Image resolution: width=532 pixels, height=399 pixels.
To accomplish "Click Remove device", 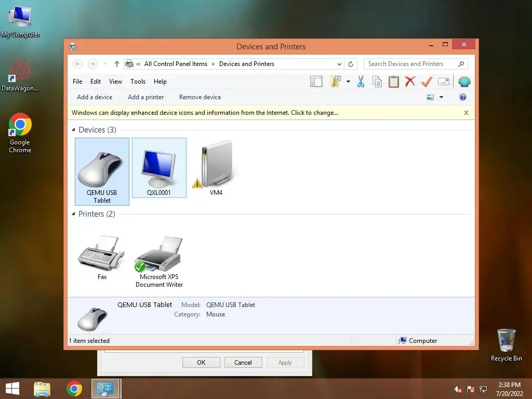I will click(200, 97).
